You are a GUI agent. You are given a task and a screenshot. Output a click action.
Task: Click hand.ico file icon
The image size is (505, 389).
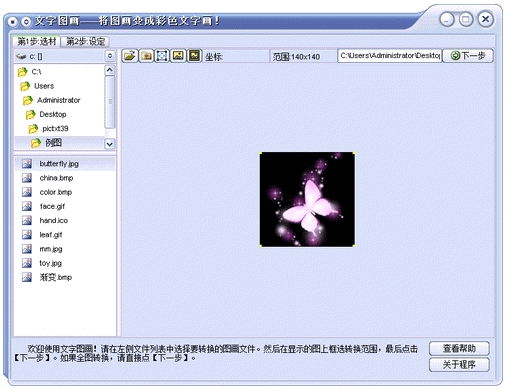27,220
